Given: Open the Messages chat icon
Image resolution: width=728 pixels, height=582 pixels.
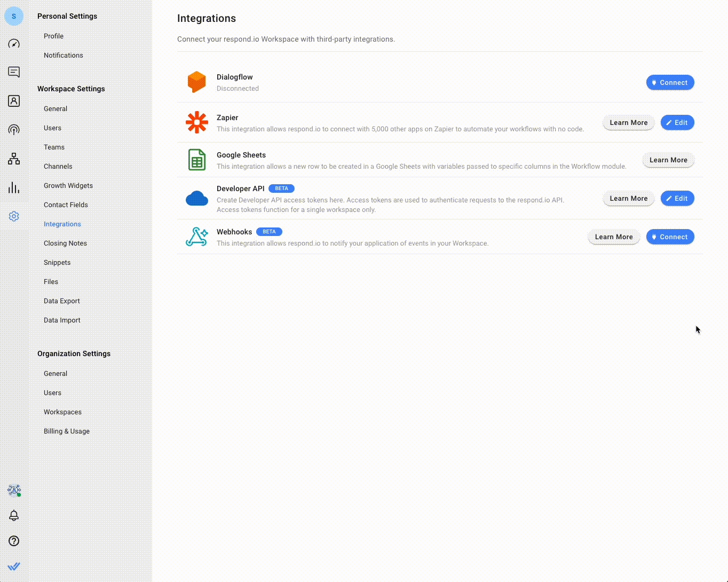Looking at the screenshot, I should pyautogui.click(x=14, y=72).
